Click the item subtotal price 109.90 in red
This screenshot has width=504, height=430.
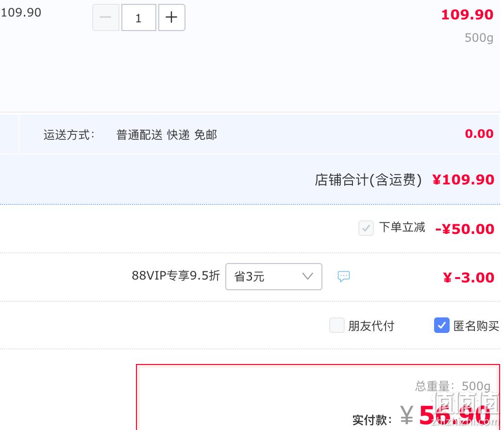(x=467, y=15)
